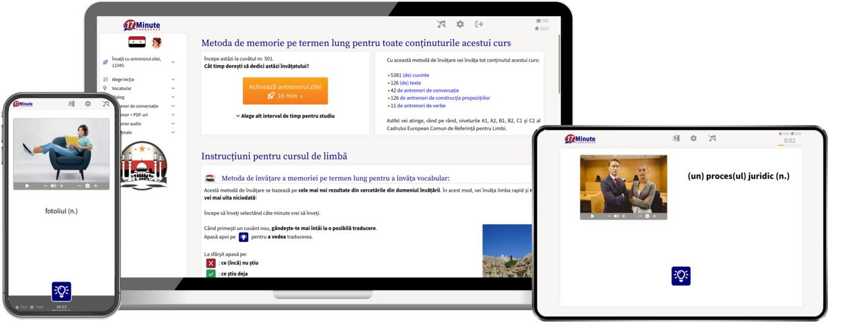Screen dimensions: 868x330
Task: Click the Syrian flag language icon
Action: click(136, 42)
